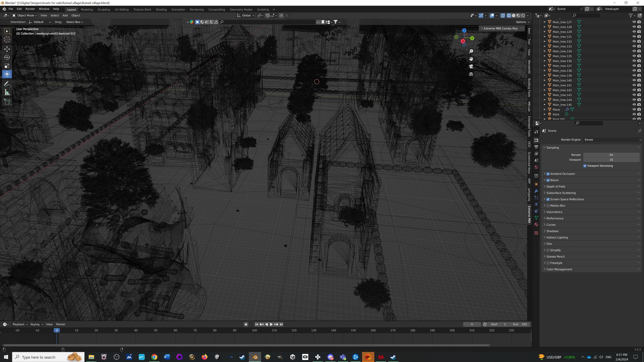Viewport: 644px width, 362px height.
Task: Expand the Color Management panel
Action: [559, 269]
